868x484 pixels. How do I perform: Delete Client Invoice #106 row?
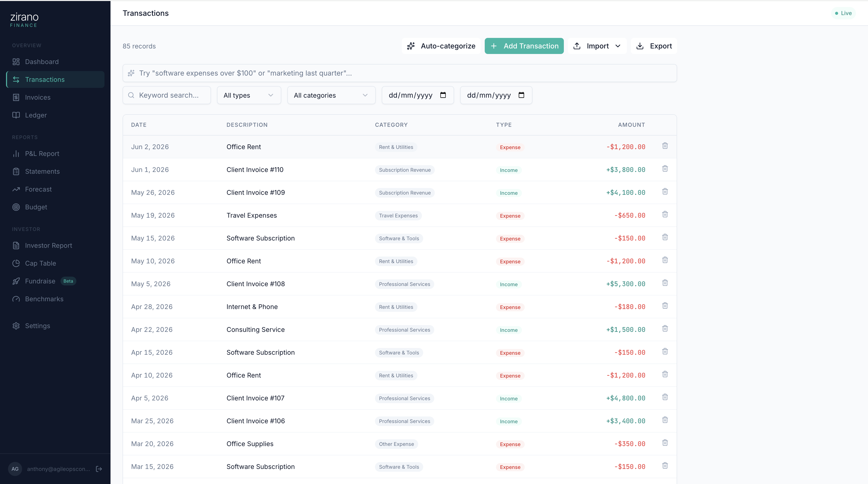665,420
